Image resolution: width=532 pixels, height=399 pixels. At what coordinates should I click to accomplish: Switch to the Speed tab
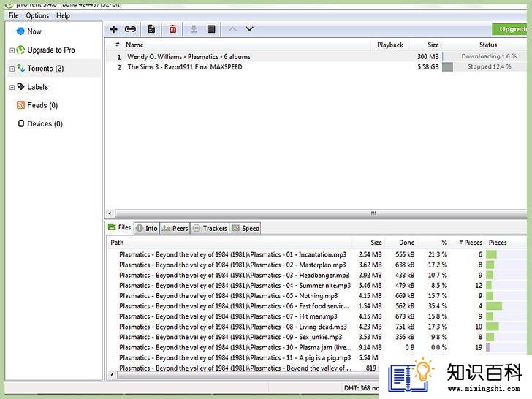coord(246,228)
